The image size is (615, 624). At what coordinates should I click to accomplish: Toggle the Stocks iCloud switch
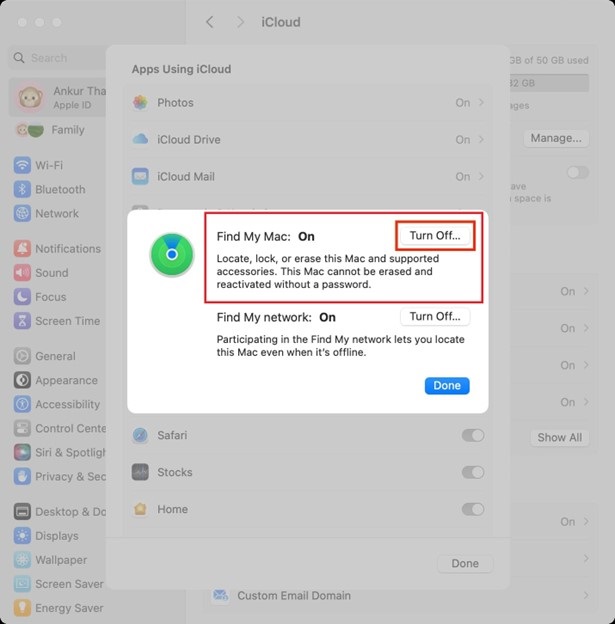(473, 472)
